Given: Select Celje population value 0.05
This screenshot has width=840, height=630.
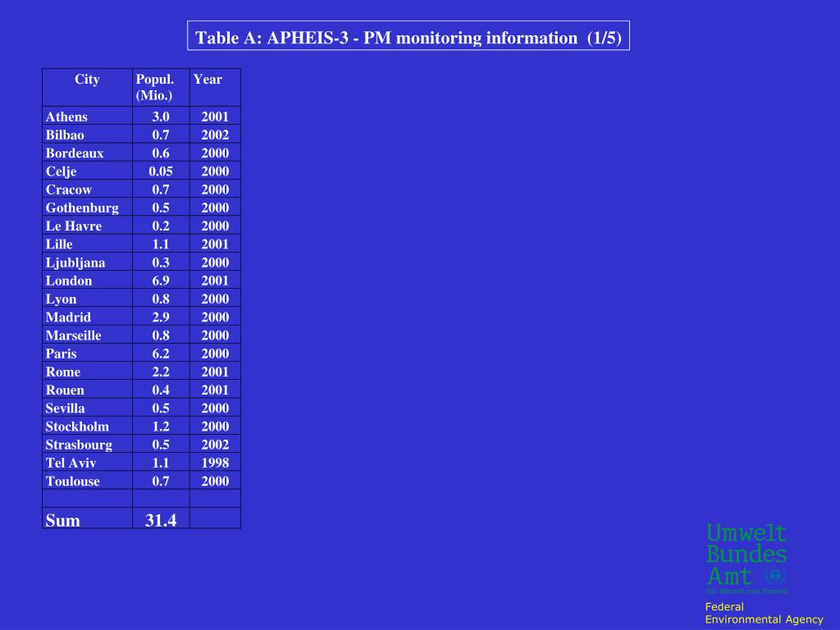Looking at the screenshot, I should pos(161,171).
